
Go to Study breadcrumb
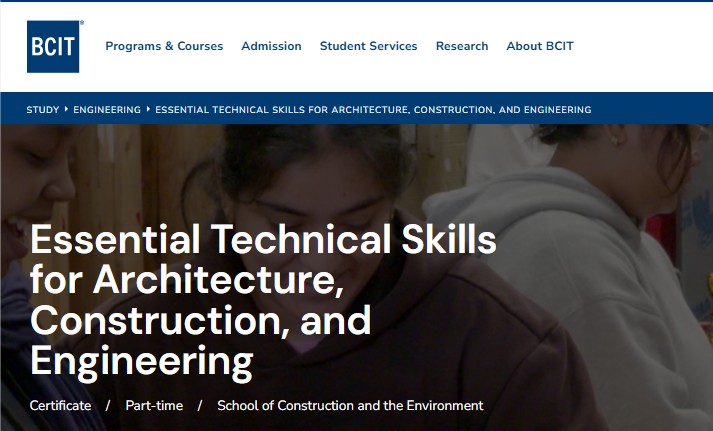coord(43,110)
